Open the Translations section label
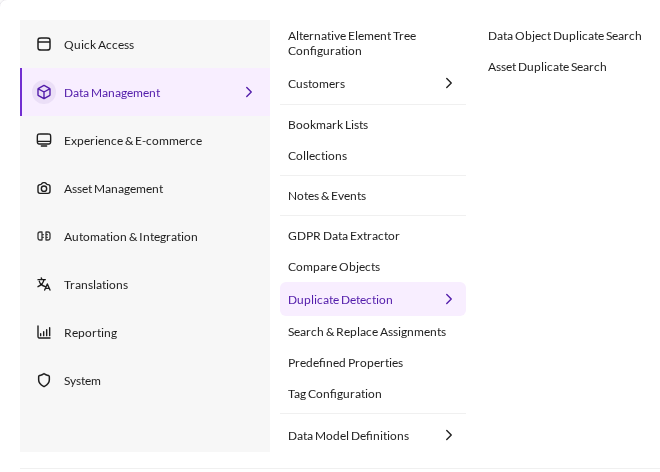660x472 pixels. tap(96, 285)
